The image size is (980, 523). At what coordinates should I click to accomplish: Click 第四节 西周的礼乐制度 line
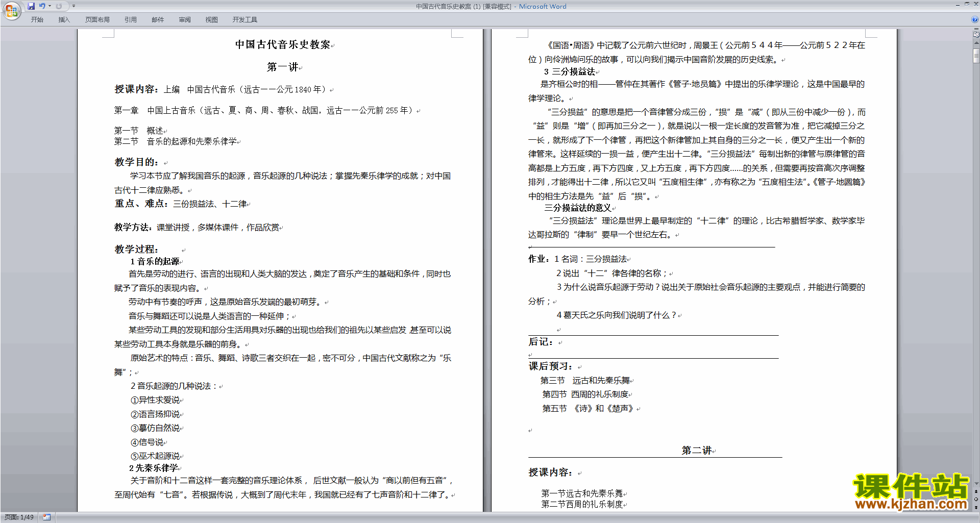[585, 394]
